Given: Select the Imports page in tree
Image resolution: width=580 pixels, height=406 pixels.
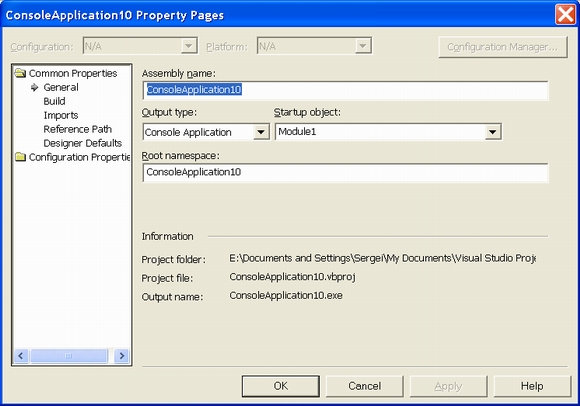Looking at the screenshot, I should click(61, 115).
